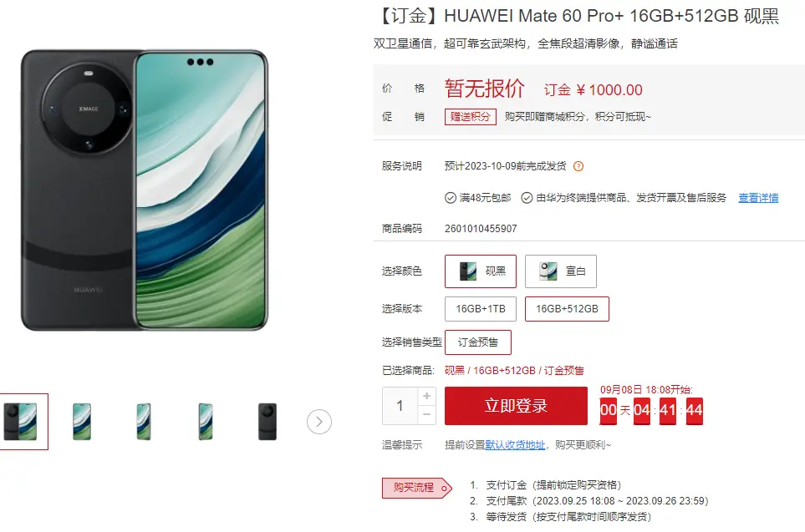Show next product thumbnails with arrow
805x532 pixels.
pos(319,422)
